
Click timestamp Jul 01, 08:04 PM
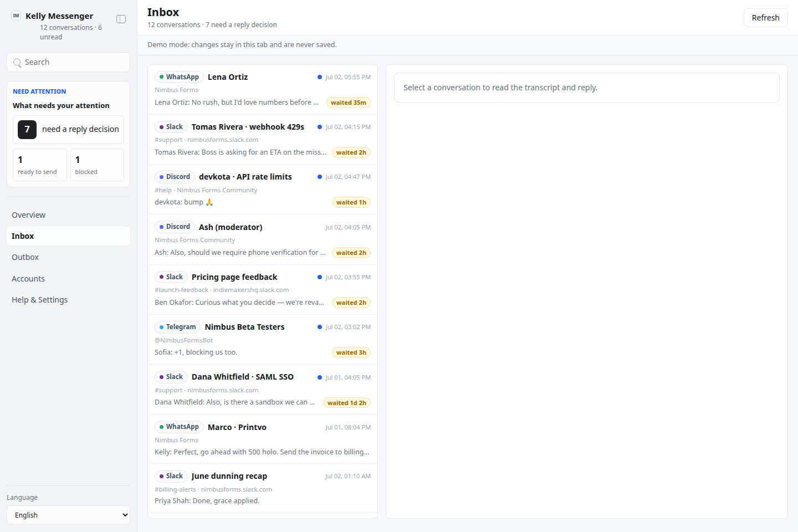point(348,427)
